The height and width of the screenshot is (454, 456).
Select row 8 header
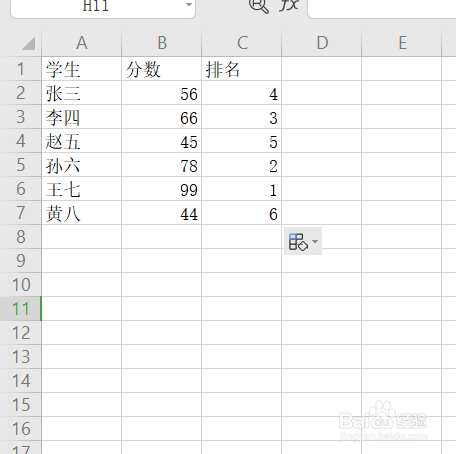click(x=21, y=237)
